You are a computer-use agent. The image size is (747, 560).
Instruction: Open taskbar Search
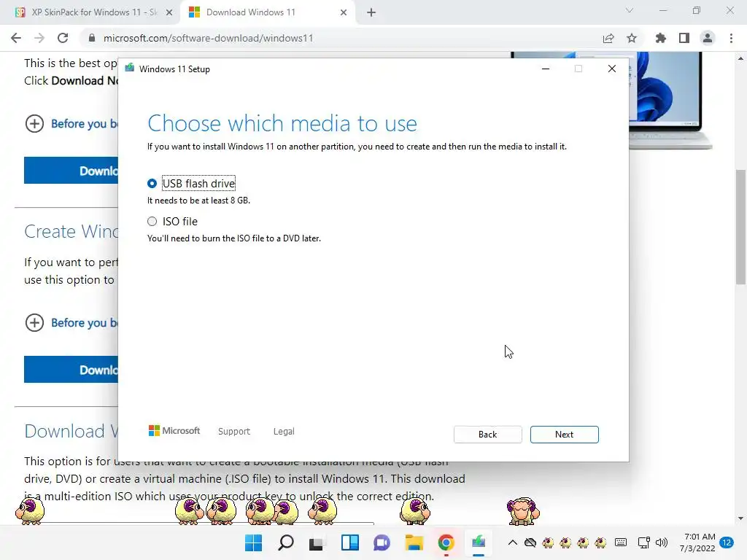click(x=286, y=542)
